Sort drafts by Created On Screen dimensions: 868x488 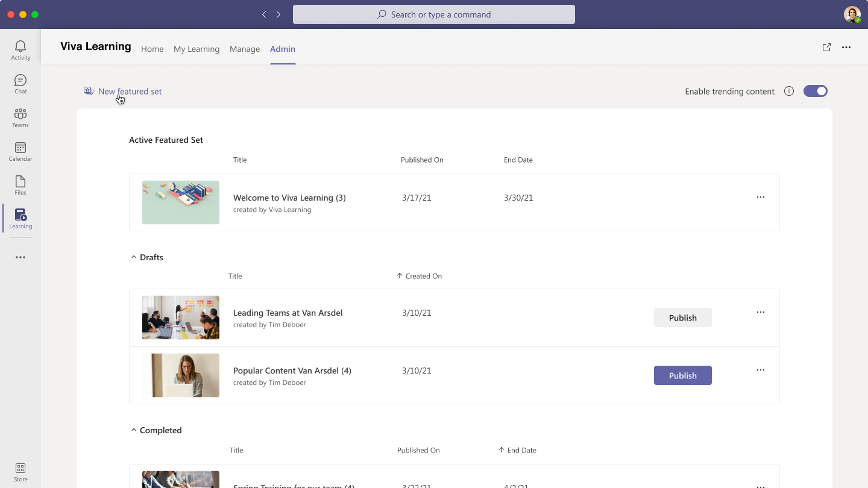[x=419, y=276]
